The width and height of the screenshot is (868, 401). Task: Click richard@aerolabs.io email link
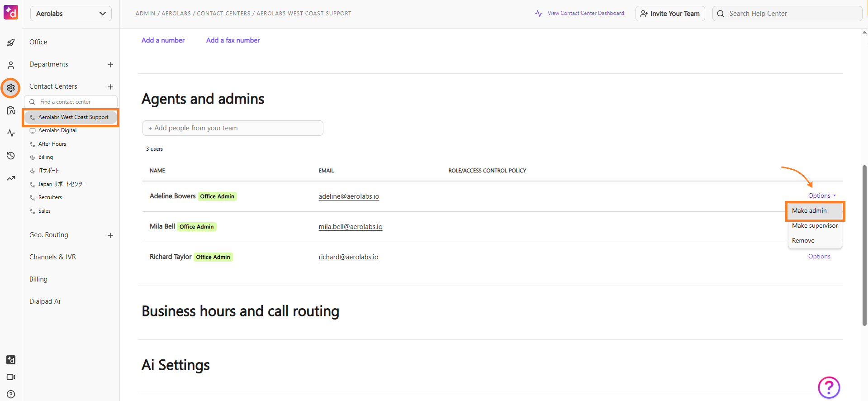pyautogui.click(x=348, y=257)
